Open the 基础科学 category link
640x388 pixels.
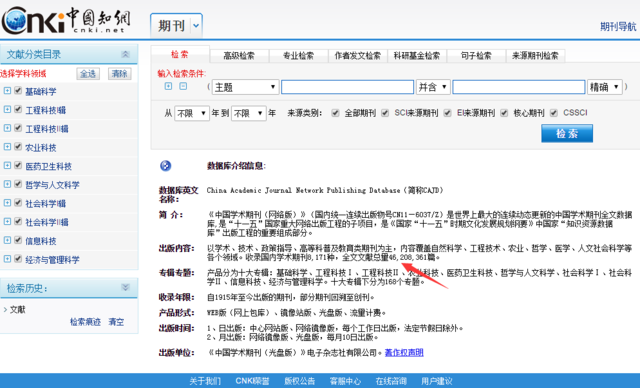point(41,91)
